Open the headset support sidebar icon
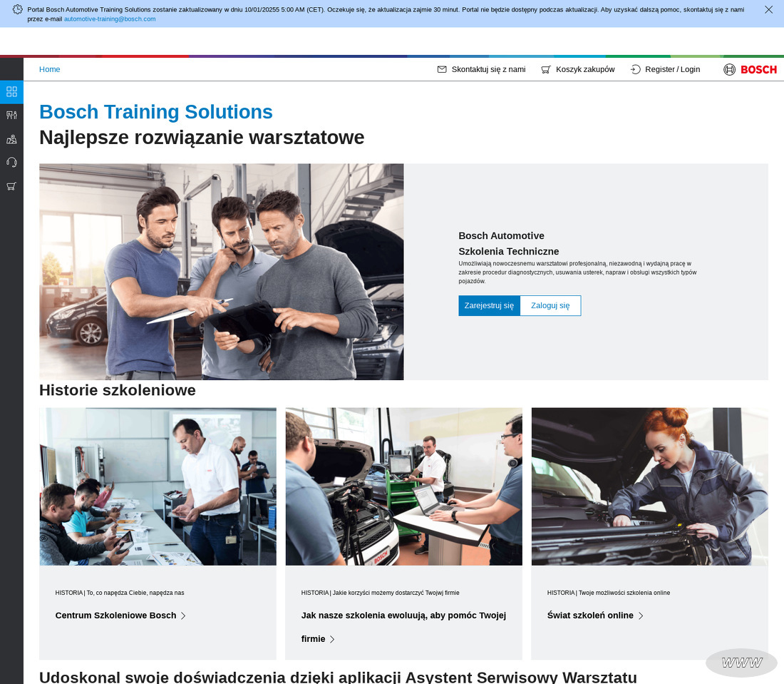 (11, 163)
